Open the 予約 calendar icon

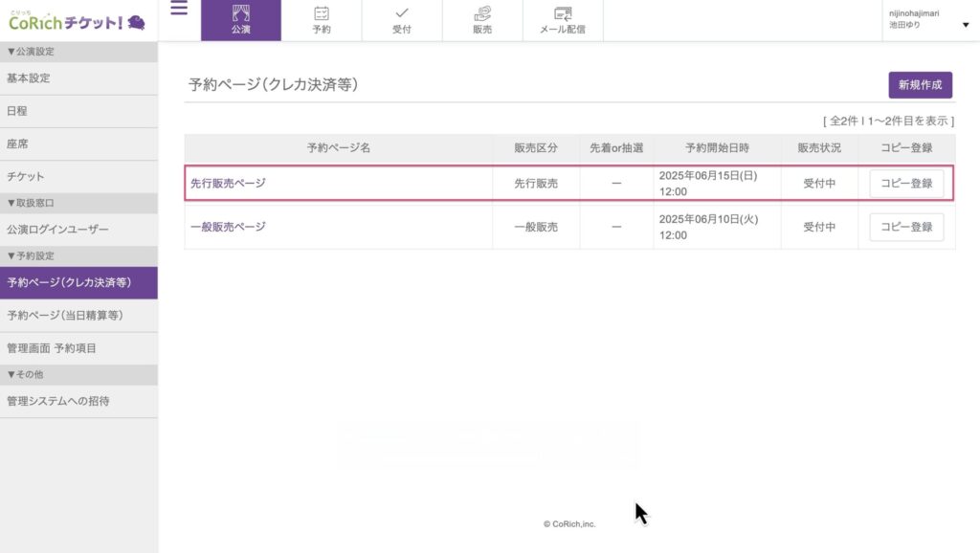click(322, 13)
